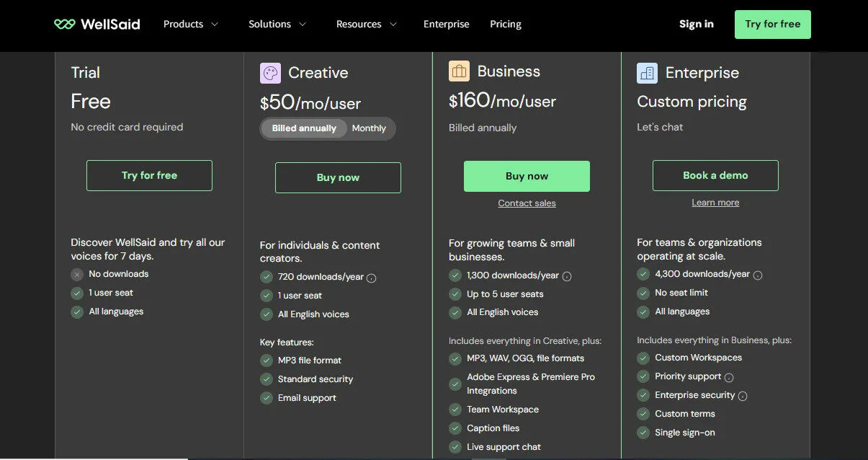Click the "Custom pricing" text
The height and width of the screenshot is (460, 868).
pyautogui.click(x=692, y=102)
